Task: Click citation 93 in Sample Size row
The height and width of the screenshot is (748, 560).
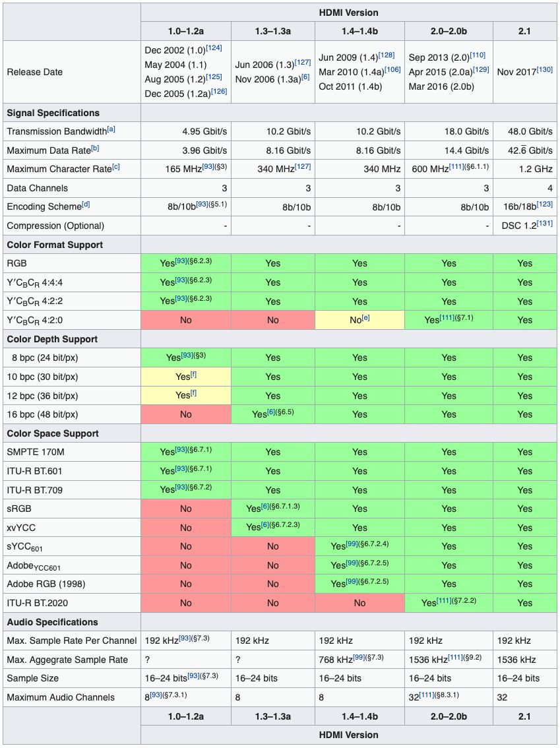Action: coord(193,675)
